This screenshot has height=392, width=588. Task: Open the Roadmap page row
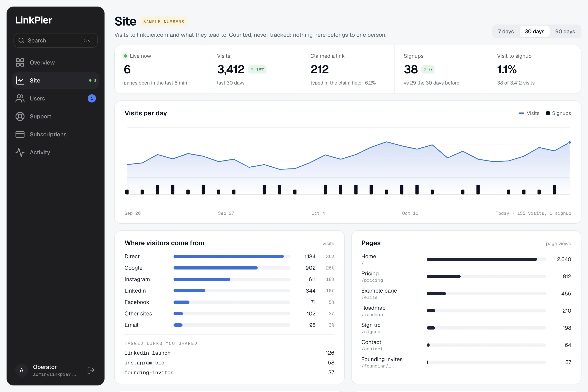click(466, 311)
